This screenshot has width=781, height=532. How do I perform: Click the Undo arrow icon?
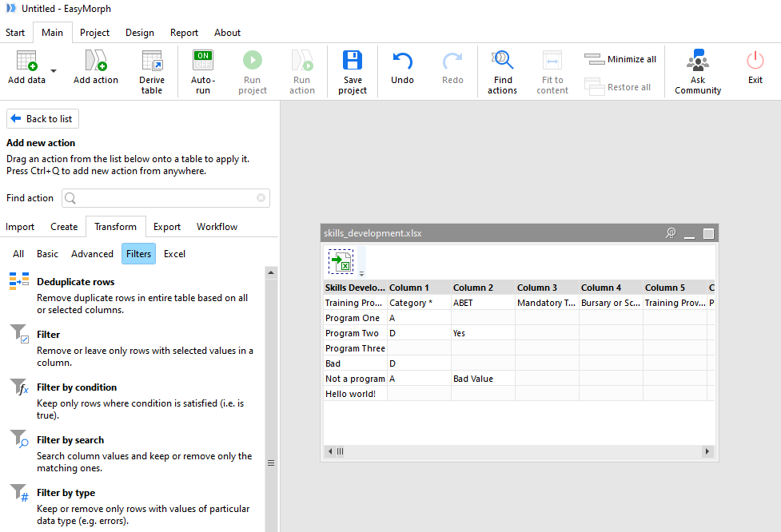click(x=402, y=61)
